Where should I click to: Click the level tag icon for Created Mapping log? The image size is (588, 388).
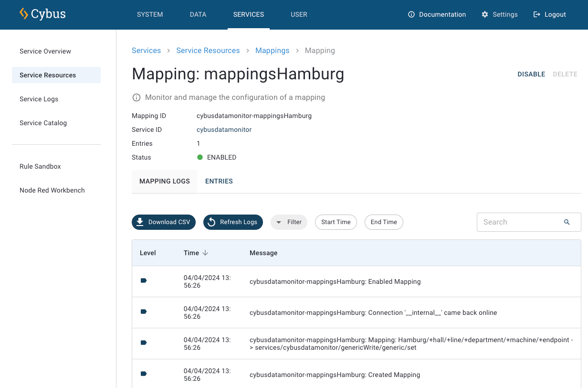(144, 374)
